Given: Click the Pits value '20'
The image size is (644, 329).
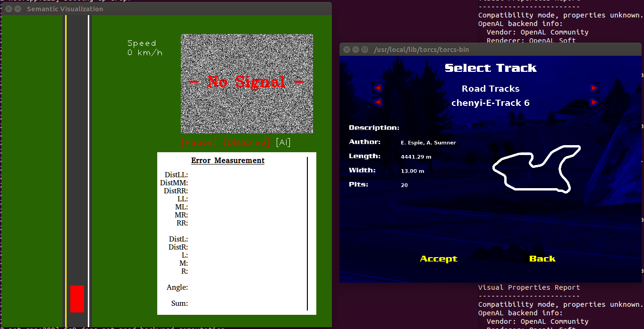Looking at the screenshot, I should tap(404, 185).
